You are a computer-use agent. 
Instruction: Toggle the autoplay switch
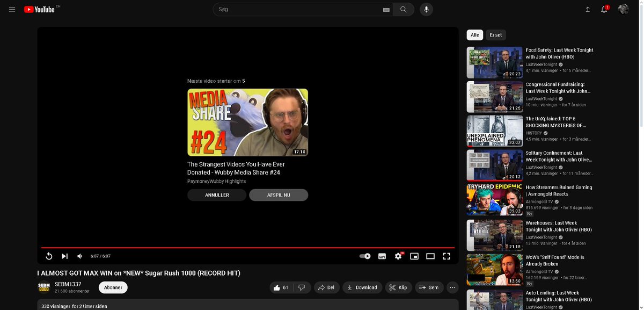point(365,256)
